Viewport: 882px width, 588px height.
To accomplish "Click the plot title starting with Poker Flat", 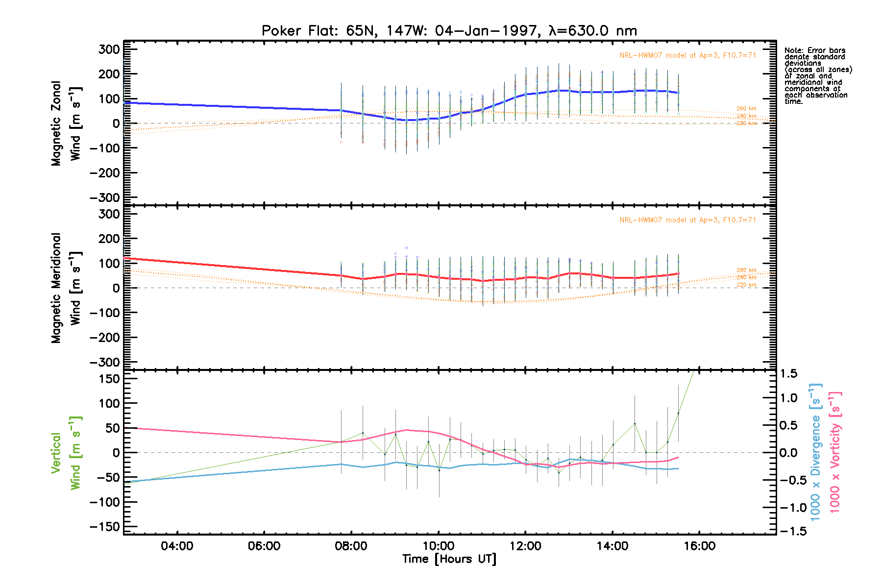I will point(449,31).
